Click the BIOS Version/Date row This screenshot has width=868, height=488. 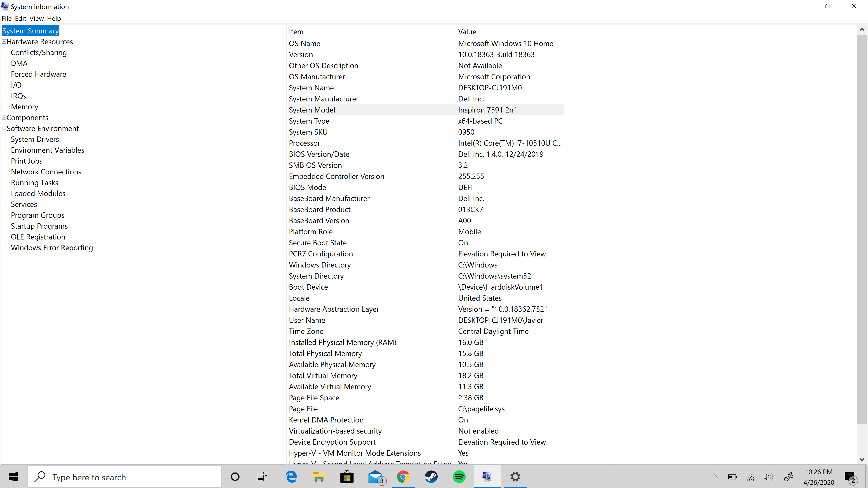(x=426, y=154)
